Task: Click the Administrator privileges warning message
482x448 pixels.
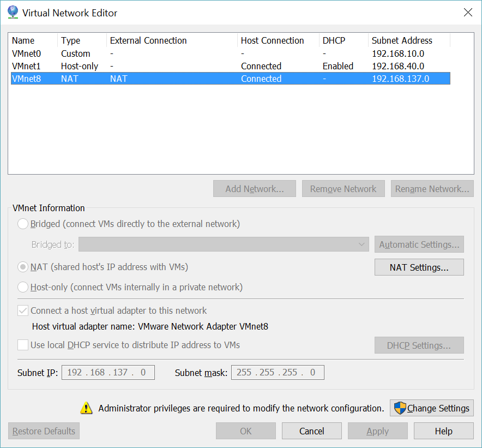Action: tap(242, 408)
